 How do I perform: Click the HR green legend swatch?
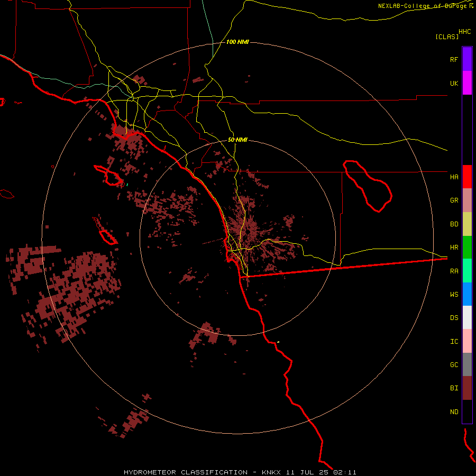tap(467, 248)
